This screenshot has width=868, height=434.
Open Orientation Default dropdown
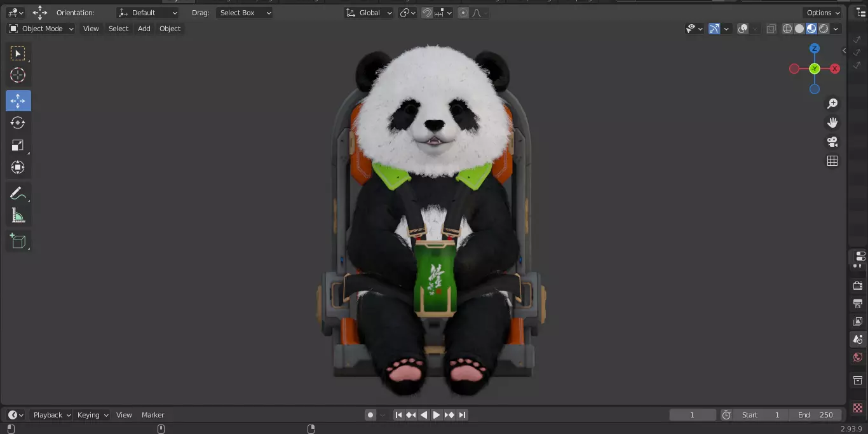click(x=148, y=13)
